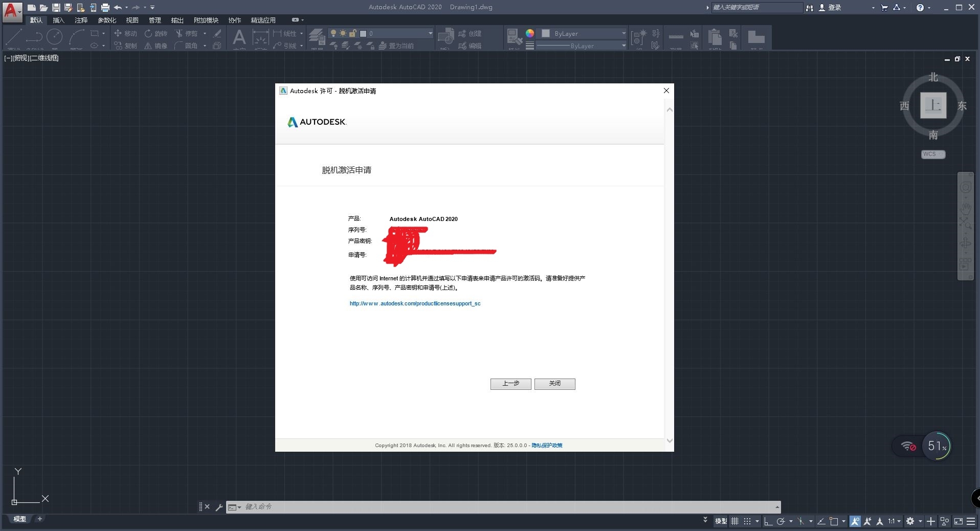Click the 镜像 (Mirror) tool
The height and width of the screenshot is (531, 980).
(155, 46)
